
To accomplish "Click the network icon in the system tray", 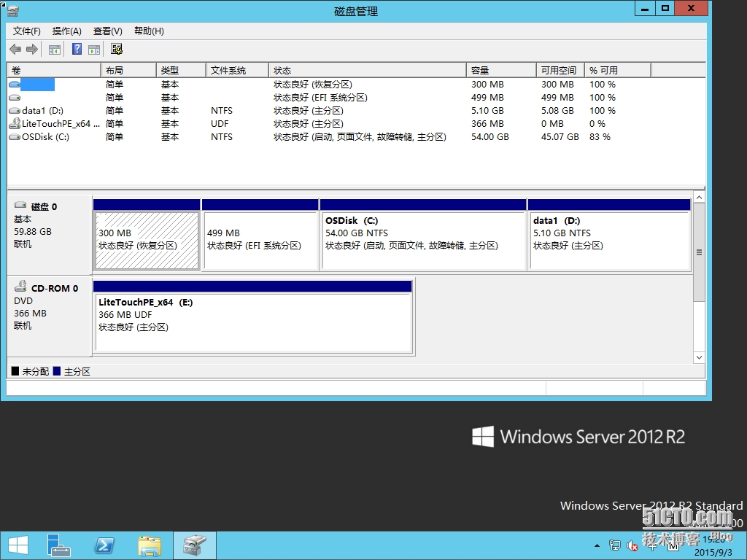I will click(x=614, y=545).
